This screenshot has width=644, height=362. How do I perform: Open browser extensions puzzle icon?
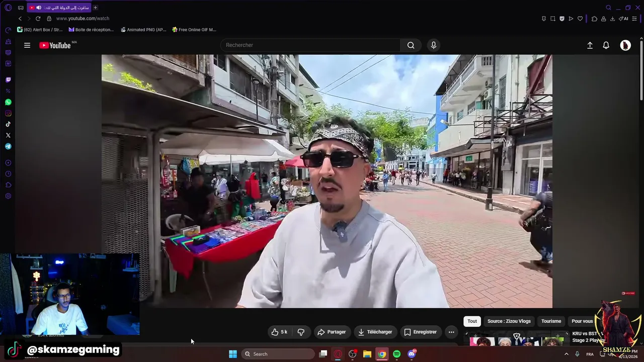pyautogui.click(x=594, y=19)
